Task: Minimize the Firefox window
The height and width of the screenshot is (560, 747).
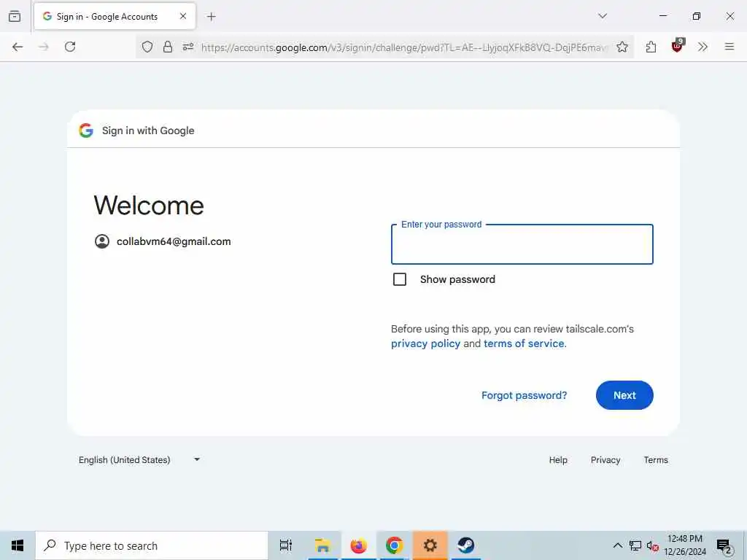Action: (x=662, y=16)
